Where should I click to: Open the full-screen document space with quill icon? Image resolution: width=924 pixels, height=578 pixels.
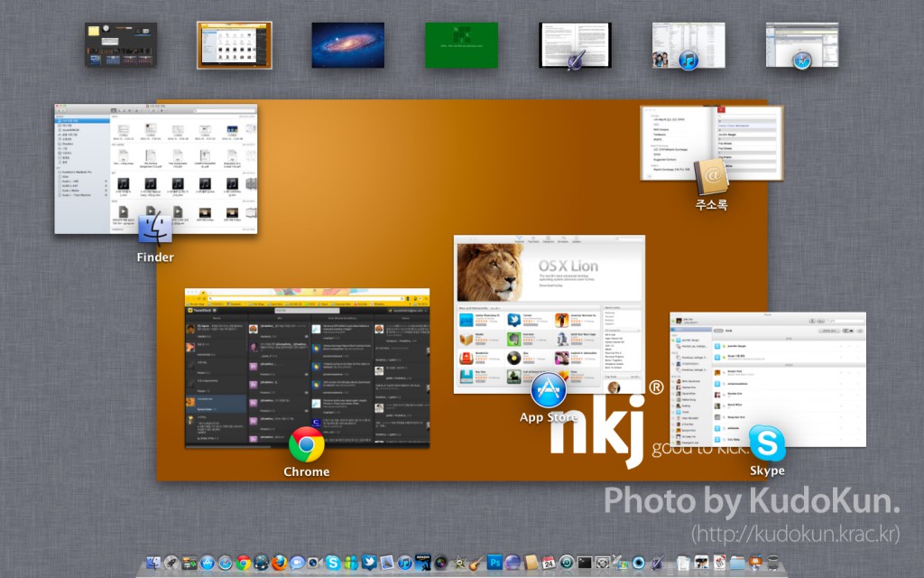pos(575,45)
